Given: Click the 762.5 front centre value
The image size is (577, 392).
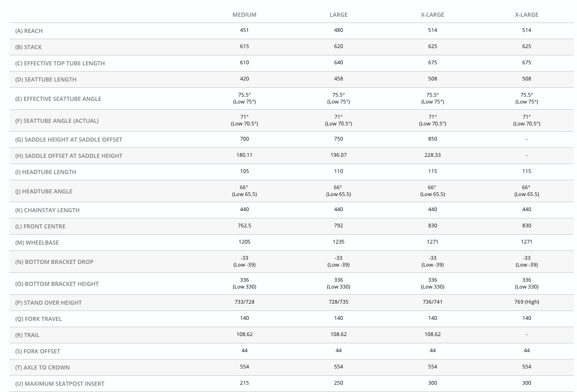Looking at the screenshot, I should [x=245, y=226].
